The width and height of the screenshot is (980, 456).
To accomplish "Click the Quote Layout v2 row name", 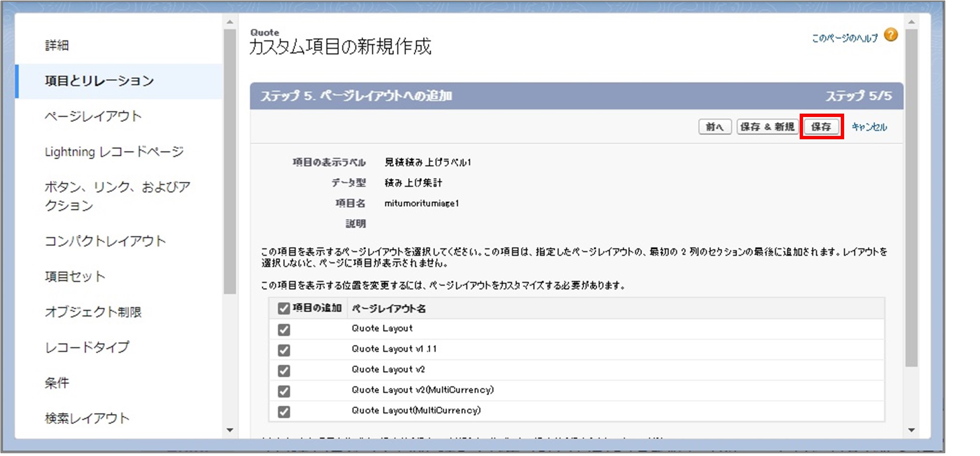I will tap(388, 369).
